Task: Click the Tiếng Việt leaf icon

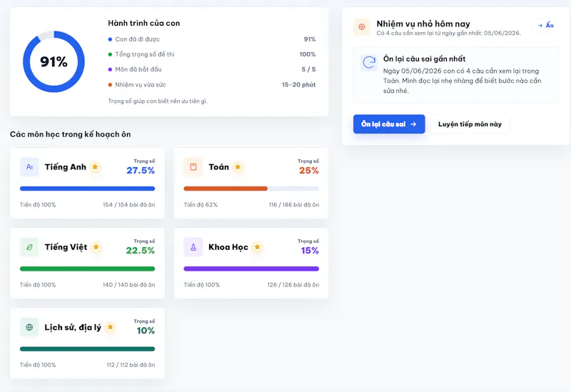Action: point(29,247)
